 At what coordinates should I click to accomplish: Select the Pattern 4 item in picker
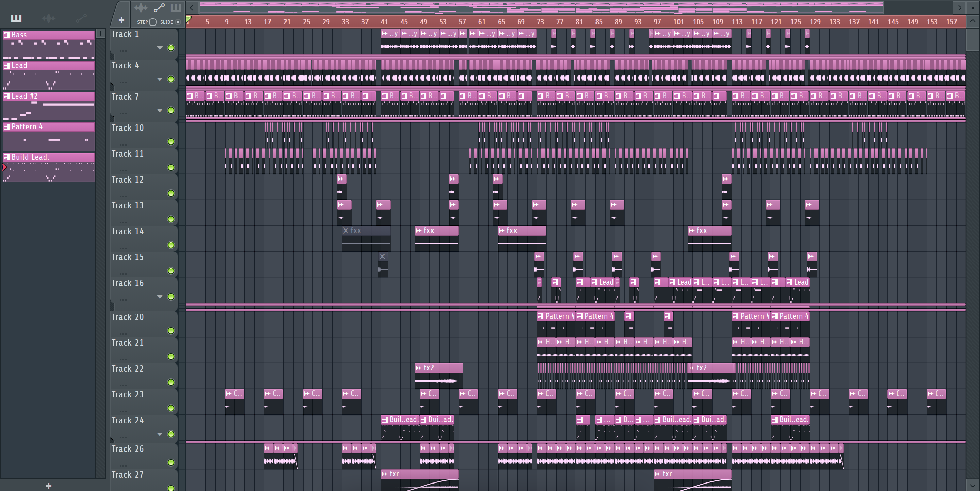49,137
